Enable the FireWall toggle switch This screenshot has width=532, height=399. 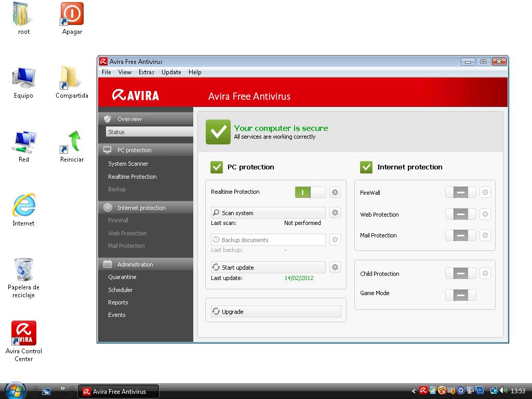pyautogui.click(x=460, y=192)
